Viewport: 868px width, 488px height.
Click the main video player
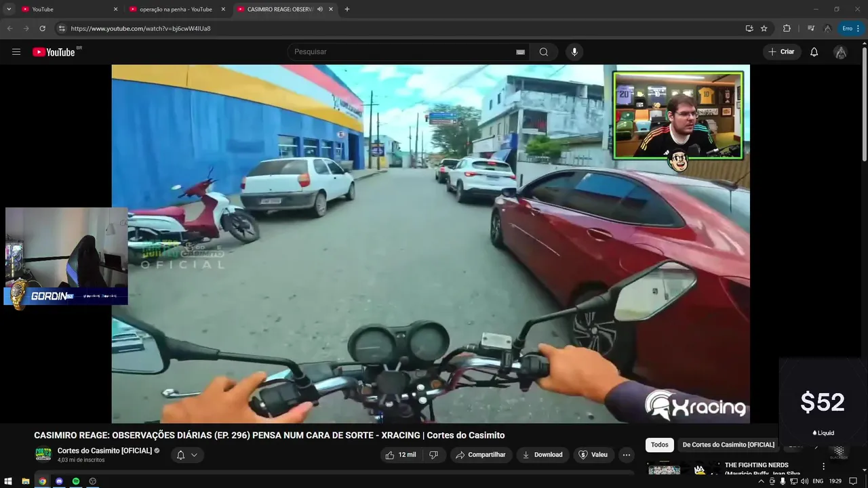pos(431,244)
